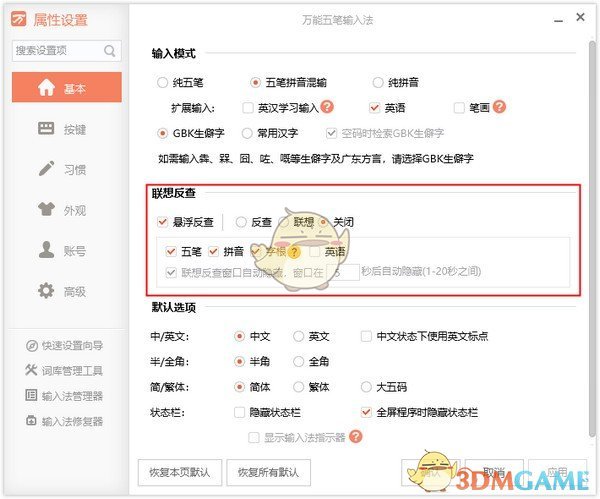
Task: Click the 输入法修复器 repair icon
Action: pyautogui.click(x=31, y=420)
